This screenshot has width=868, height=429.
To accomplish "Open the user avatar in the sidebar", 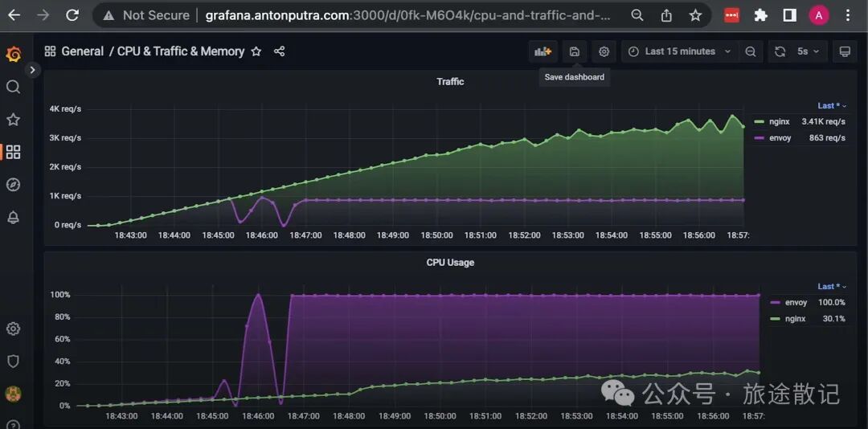I will pyautogui.click(x=14, y=394).
